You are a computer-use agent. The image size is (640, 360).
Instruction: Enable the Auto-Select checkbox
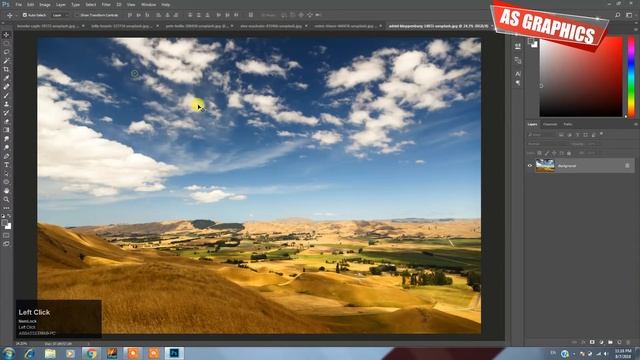pos(24,15)
